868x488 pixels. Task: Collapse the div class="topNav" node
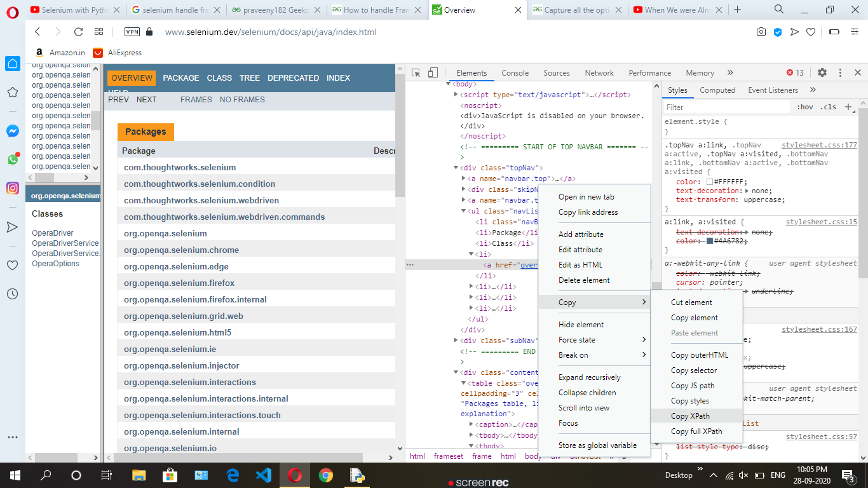(x=456, y=168)
